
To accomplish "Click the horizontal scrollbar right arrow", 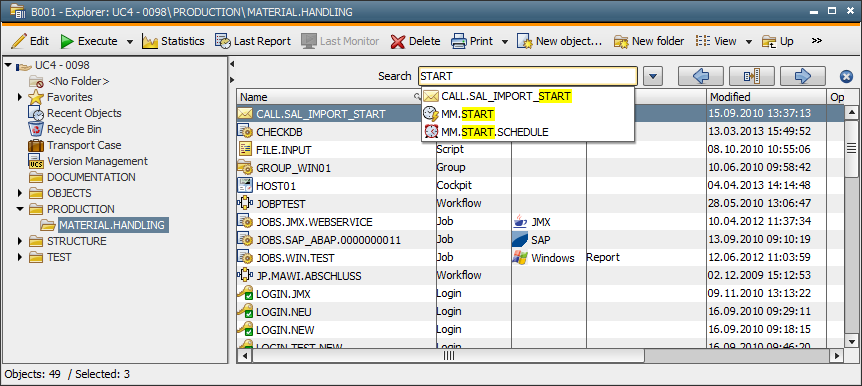I will [837, 356].
